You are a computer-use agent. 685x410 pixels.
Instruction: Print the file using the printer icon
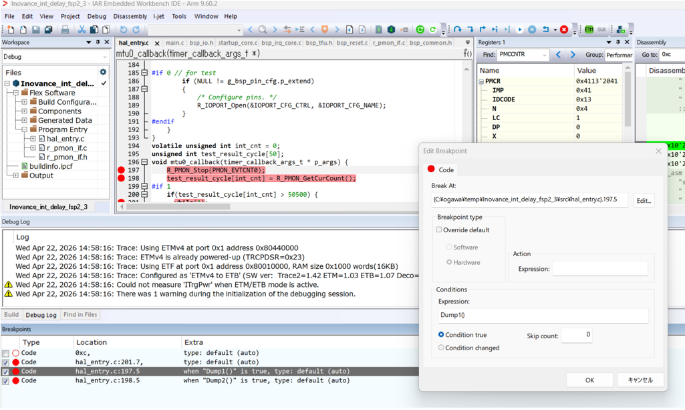[65, 30]
